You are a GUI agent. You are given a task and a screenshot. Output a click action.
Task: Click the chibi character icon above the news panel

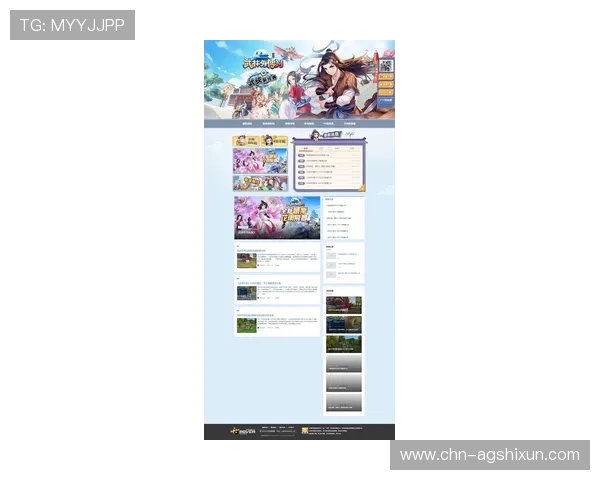(x=315, y=135)
